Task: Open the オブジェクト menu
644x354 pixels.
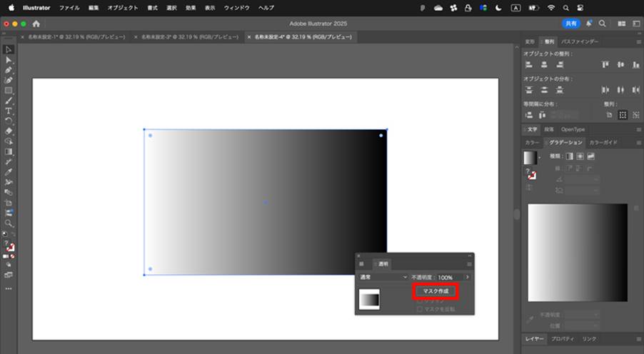Action: [x=123, y=8]
